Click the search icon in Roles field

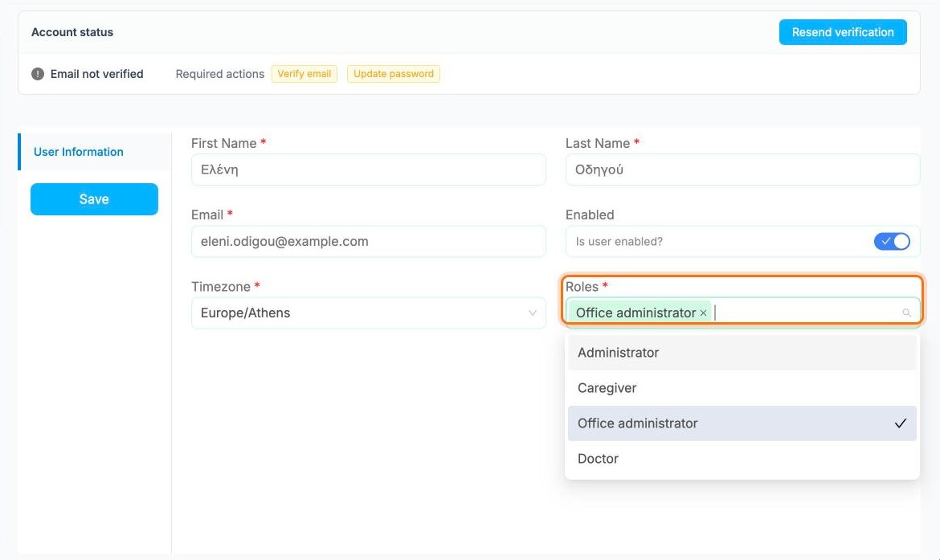pyautogui.click(x=906, y=313)
